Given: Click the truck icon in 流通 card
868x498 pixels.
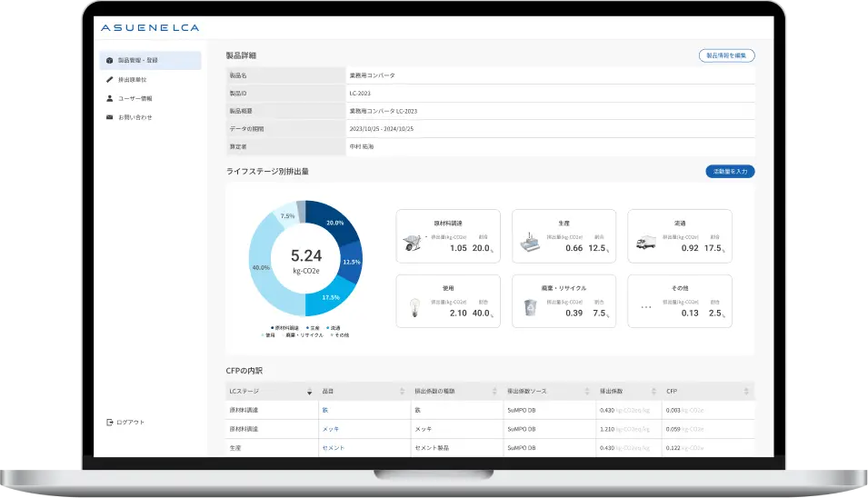Looking at the screenshot, I should click(x=645, y=243).
